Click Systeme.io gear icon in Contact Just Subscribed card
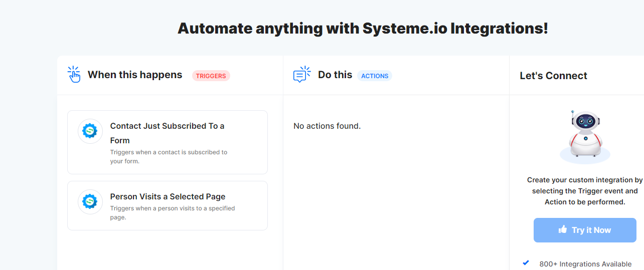The image size is (644, 270). 90,131
